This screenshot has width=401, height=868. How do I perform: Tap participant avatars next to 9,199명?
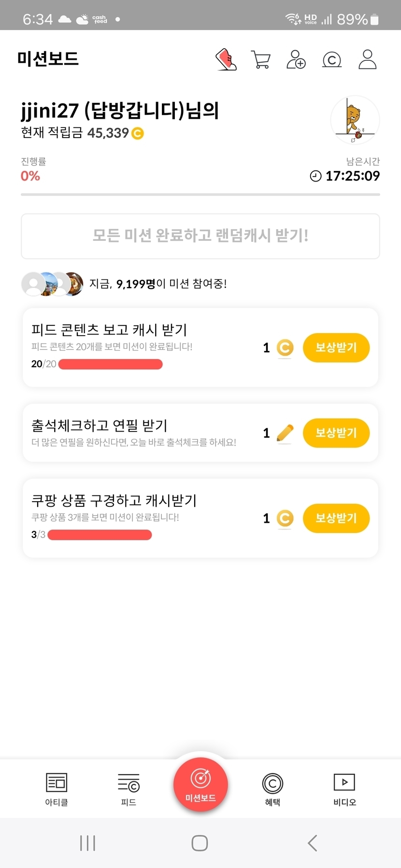pyautogui.click(x=52, y=284)
